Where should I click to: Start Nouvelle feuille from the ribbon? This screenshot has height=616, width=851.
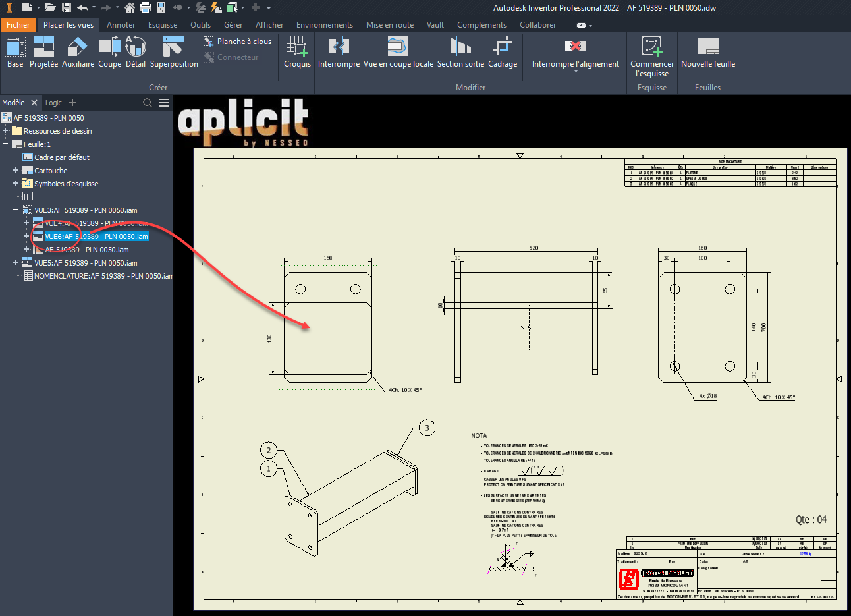point(707,51)
